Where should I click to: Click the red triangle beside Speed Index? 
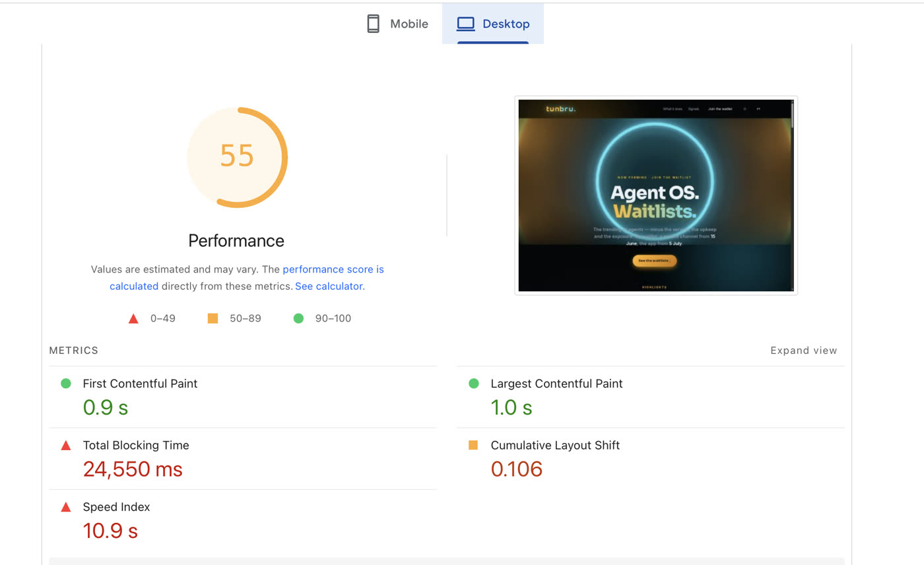66,507
